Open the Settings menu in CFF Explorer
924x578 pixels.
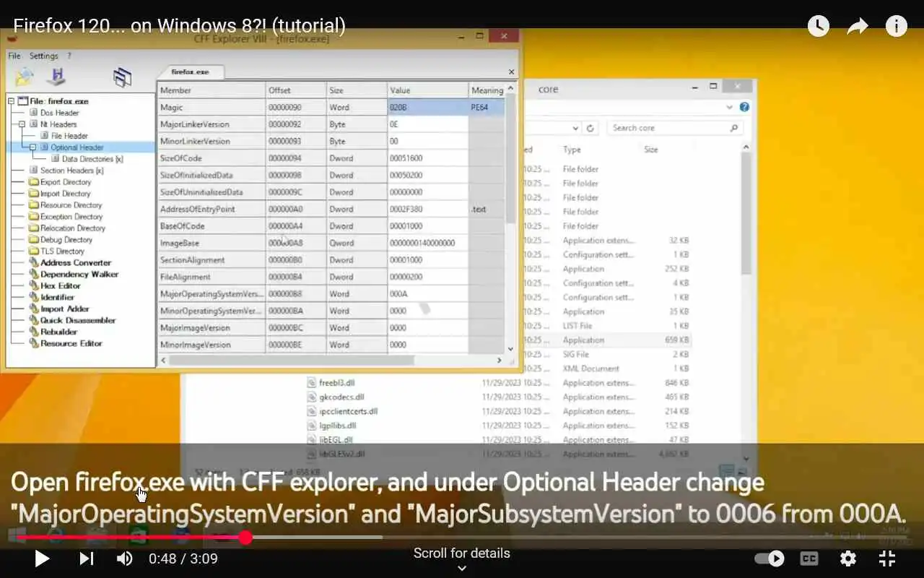point(43,56)
